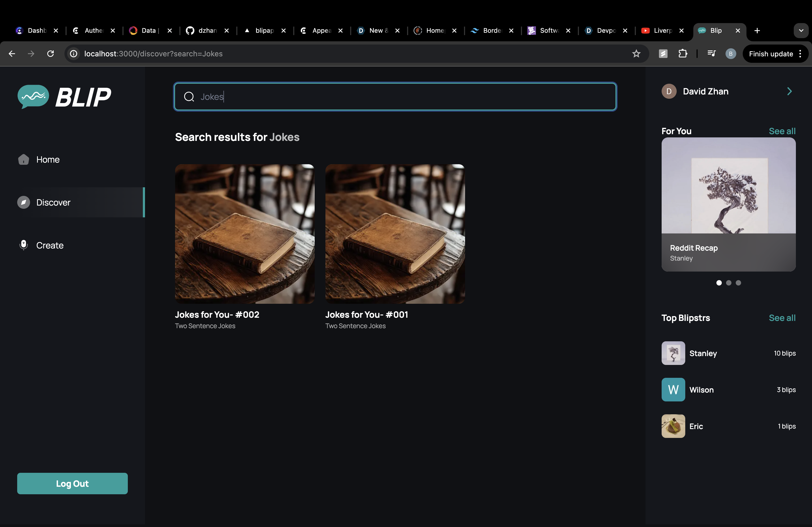The image size is (812, 527).
Task: Open the site info icon beside the URL
Action: pos(73,53)
